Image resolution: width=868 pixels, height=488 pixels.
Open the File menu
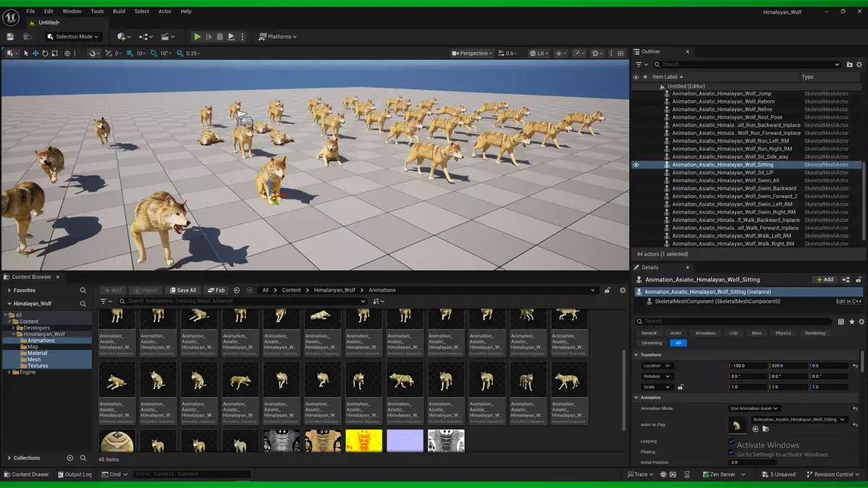(x=30, y=12)
